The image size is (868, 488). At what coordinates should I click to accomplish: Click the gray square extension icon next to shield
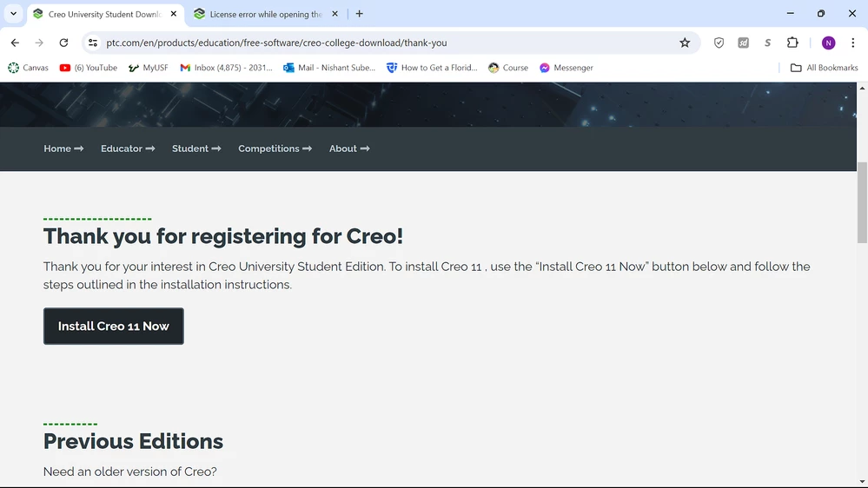(x=744, y=43)
